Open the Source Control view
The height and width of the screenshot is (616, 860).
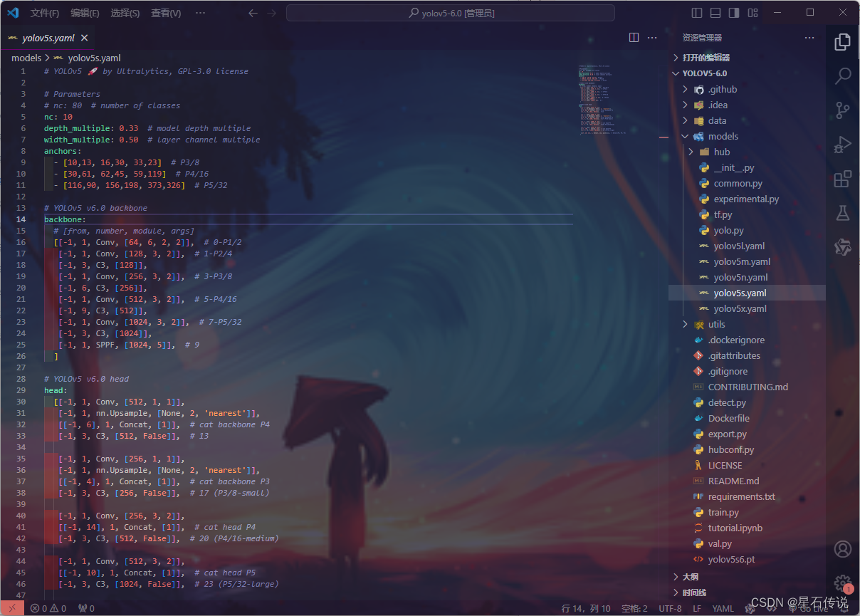pos(843,110)
